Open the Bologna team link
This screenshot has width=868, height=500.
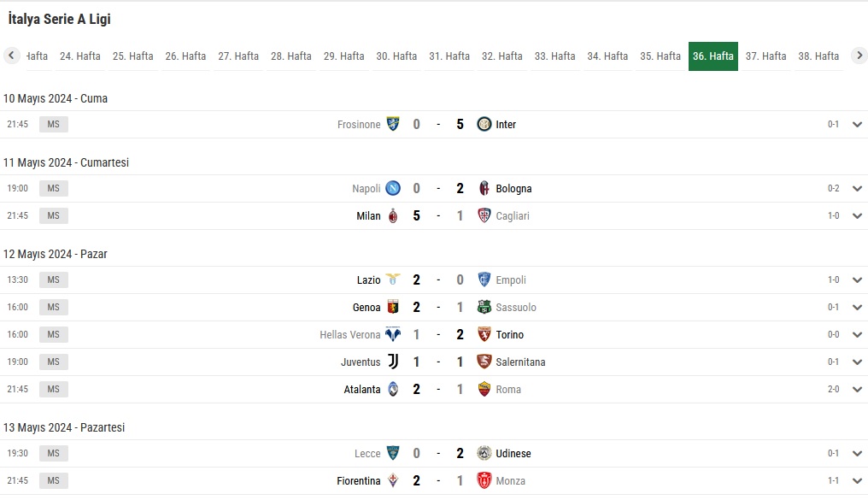(x=513, y=189)
